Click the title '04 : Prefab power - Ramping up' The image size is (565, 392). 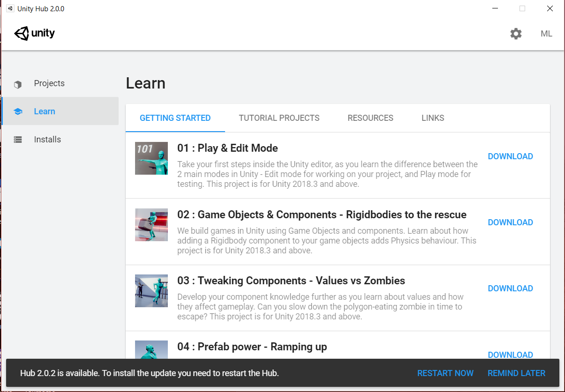tap(252, 347)
